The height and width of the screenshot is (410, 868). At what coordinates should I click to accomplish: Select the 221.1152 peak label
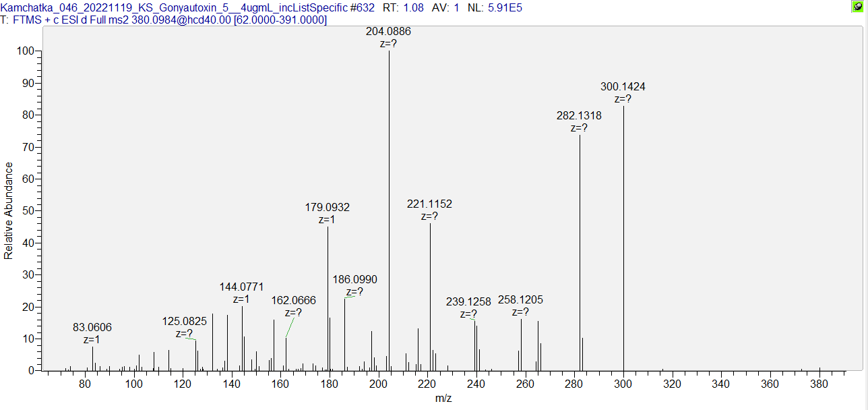click(x=429, y=204)
